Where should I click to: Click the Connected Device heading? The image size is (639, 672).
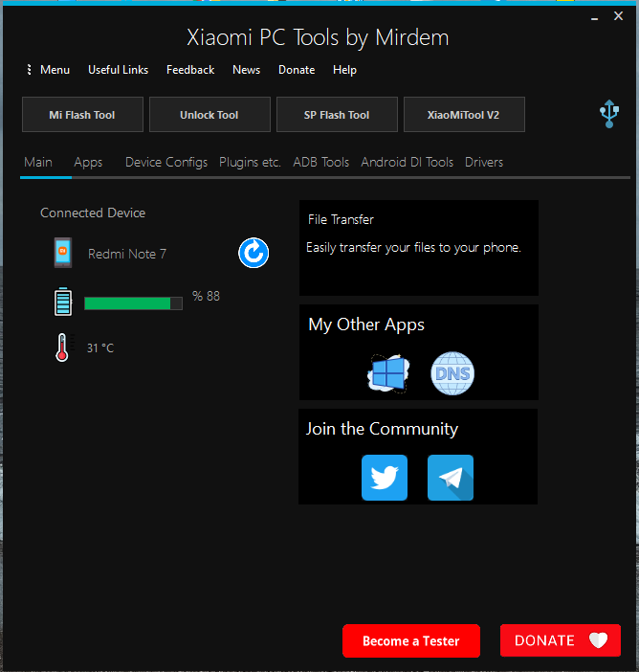pyautogui.click(x=93, y=213)
